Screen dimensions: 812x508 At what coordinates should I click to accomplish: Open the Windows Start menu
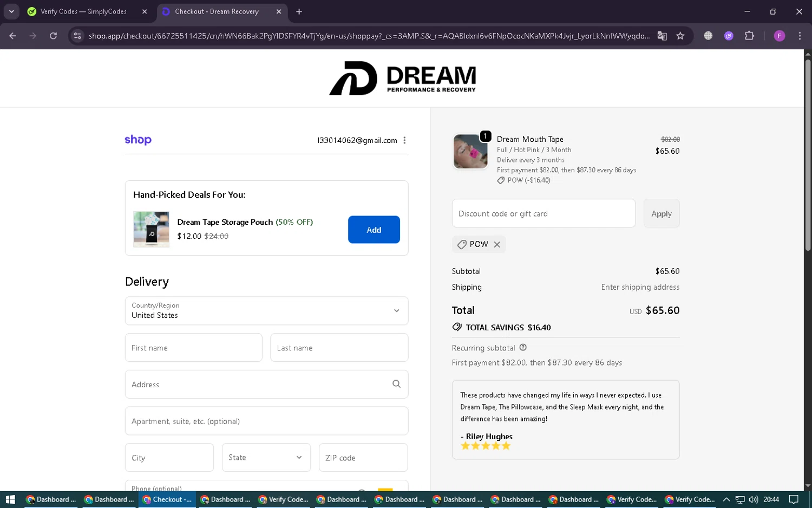coord(10,499)
